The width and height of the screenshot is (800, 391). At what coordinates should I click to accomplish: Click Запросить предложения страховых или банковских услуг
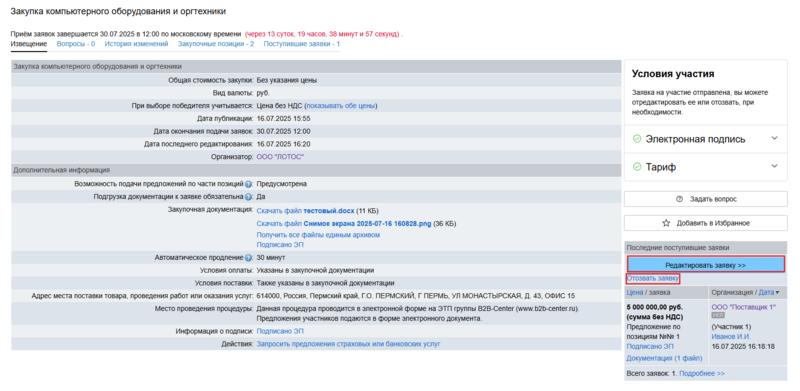[348, 344]
